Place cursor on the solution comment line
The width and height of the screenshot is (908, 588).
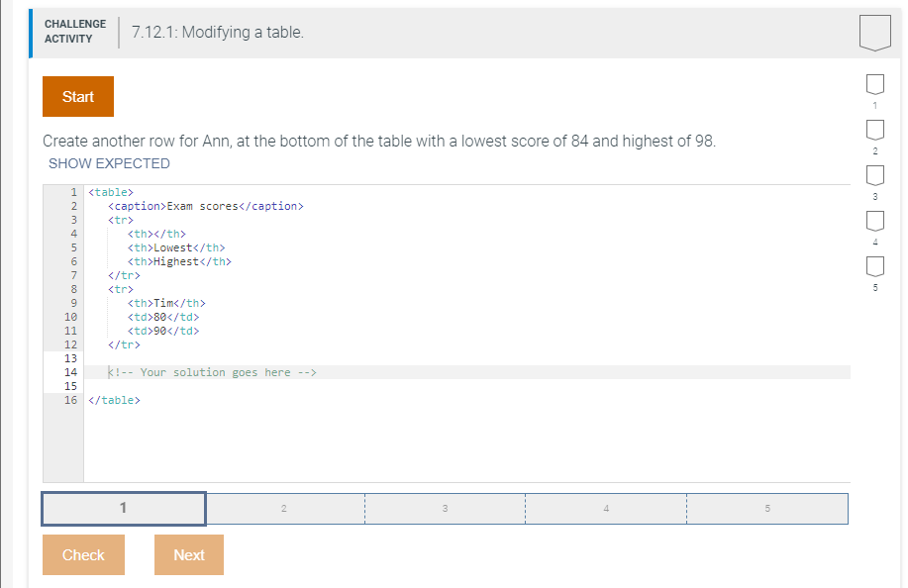tap(212, 372)
